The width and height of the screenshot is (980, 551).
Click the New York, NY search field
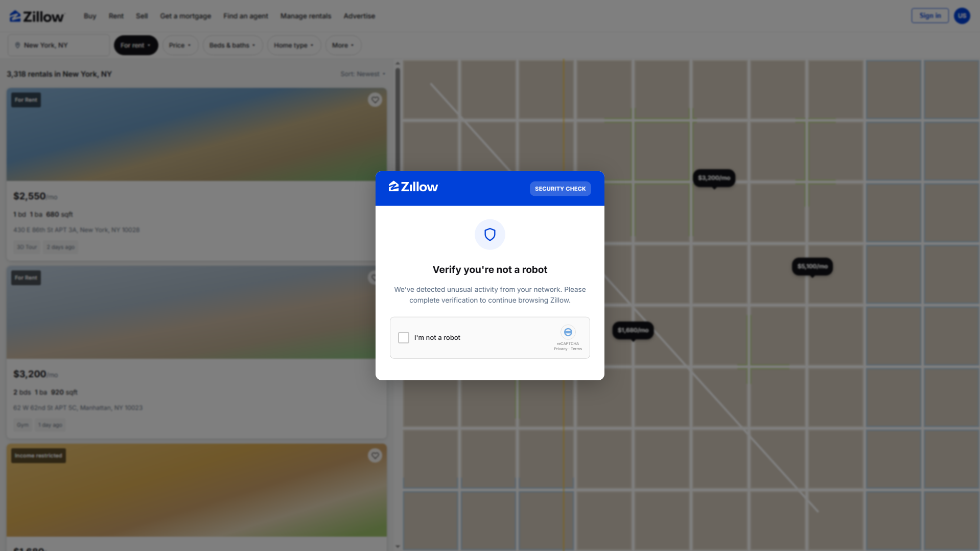click(59, 45)
